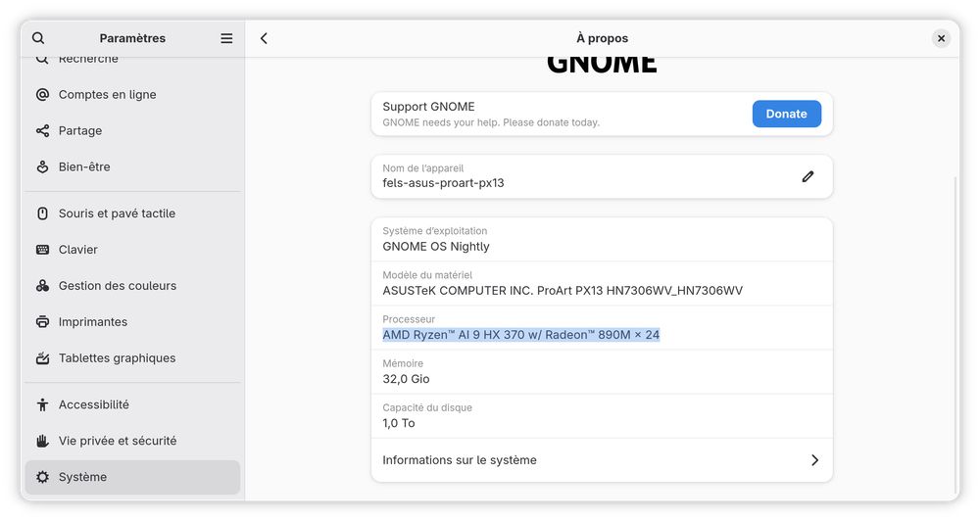The height and width of the screenshot is (521, 980).
Task: Click the Accessibilité figure icon
Action: (42, 404)
